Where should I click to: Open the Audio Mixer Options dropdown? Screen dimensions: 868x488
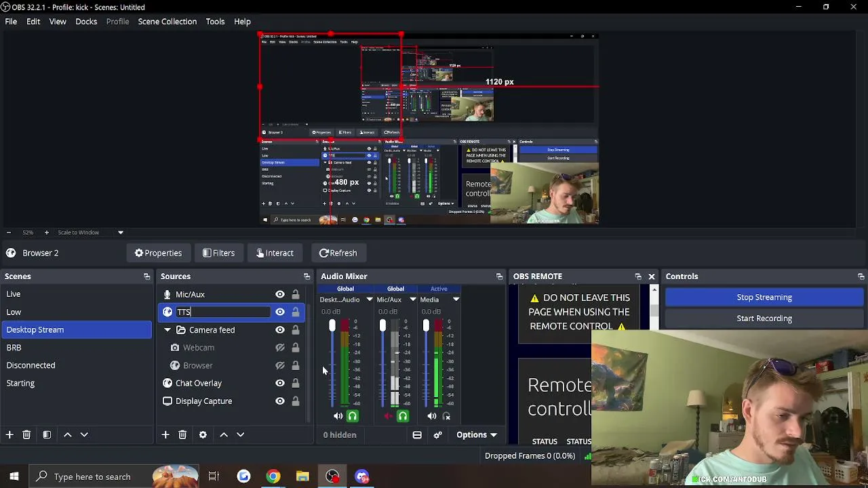pos(477,435)
